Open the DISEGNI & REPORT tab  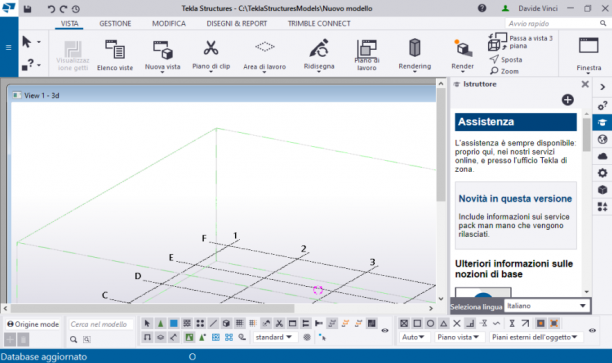click(x=237, y=23)
